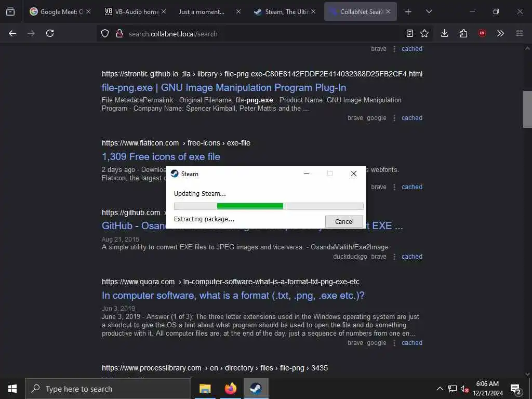532x399 pixels.
Task: Close the Google Meet tab
Action: 88,11
